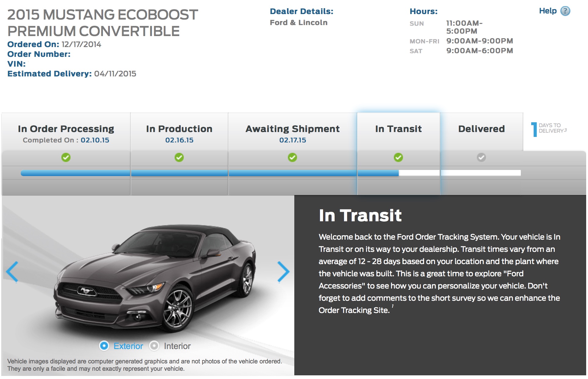The height and width of the screenshot is (379, 588).
Task: Click the Ford & Lincoln dealer name
Action: (x=298, y=23)
